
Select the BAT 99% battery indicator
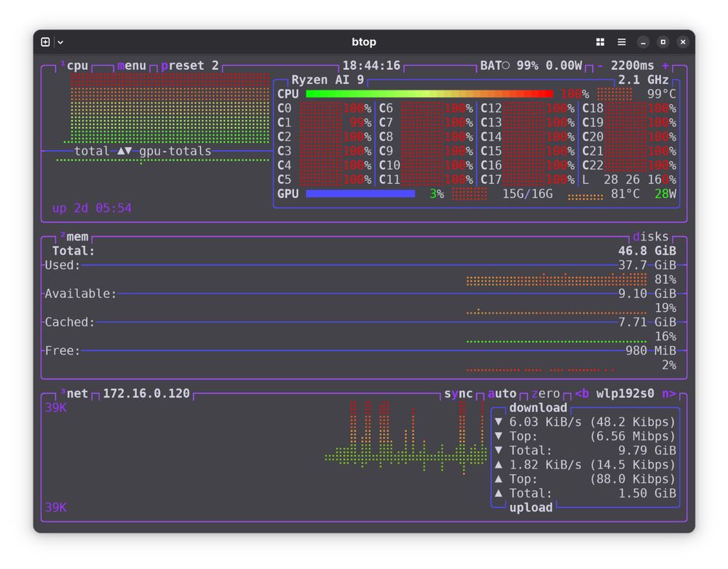coord(531,66)
